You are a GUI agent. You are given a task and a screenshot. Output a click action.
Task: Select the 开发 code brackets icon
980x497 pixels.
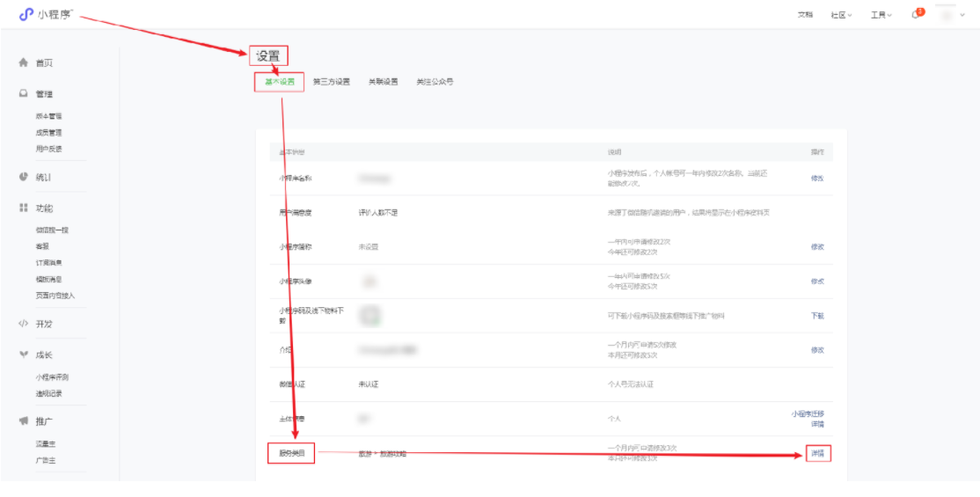(24, 324)
